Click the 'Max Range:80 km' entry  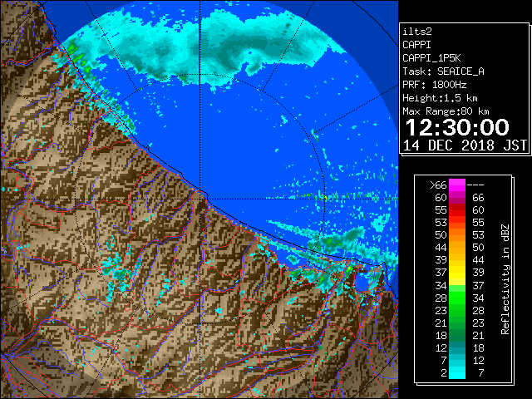coord(446,111)
